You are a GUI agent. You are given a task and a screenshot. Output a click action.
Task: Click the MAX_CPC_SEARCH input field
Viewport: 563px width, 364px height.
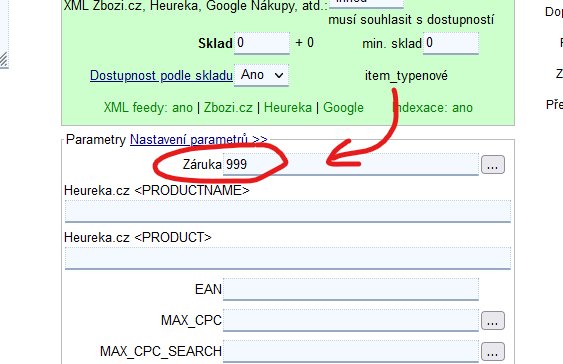(350, 351)
